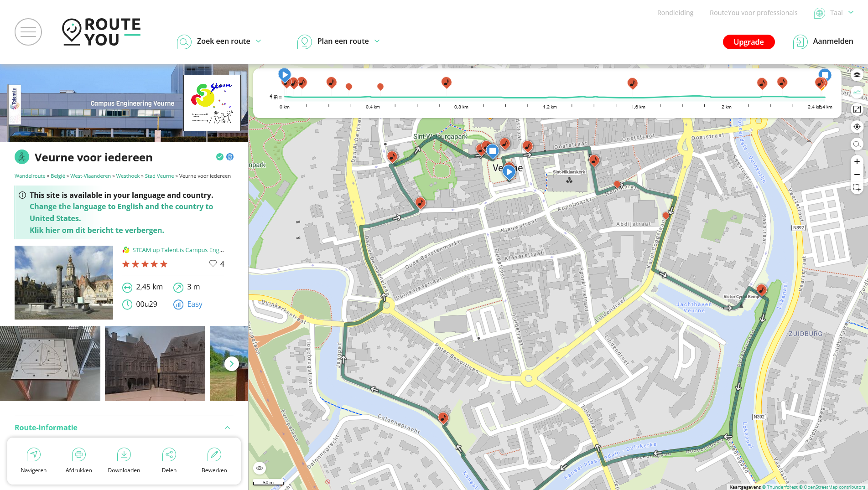Click the Delen share icon

[169, 454]
